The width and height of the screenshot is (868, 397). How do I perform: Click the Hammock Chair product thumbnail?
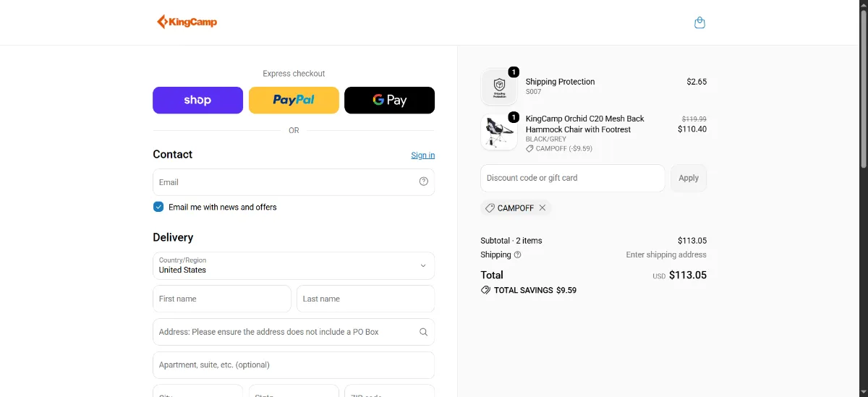[x=499, y=132]
